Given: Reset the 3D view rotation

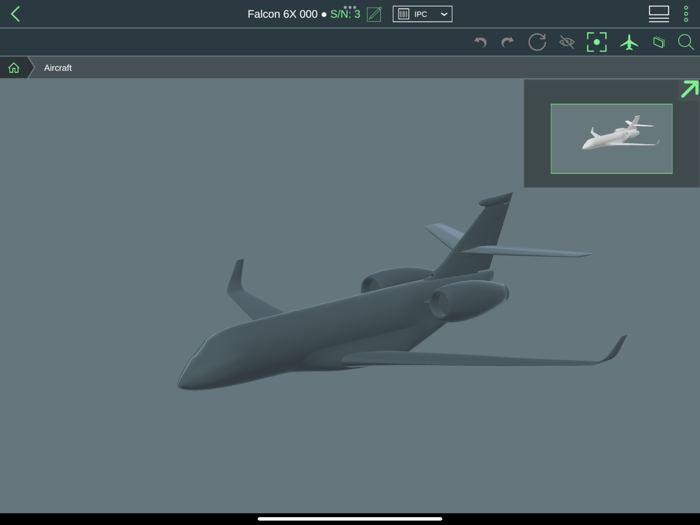Looking at the screenshot, I should click(x=537, y=42).
